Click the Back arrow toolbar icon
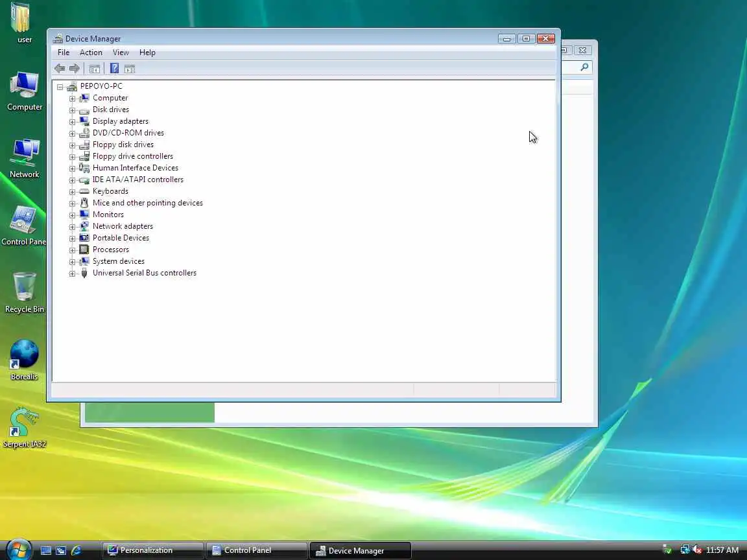 coord(60,69)
